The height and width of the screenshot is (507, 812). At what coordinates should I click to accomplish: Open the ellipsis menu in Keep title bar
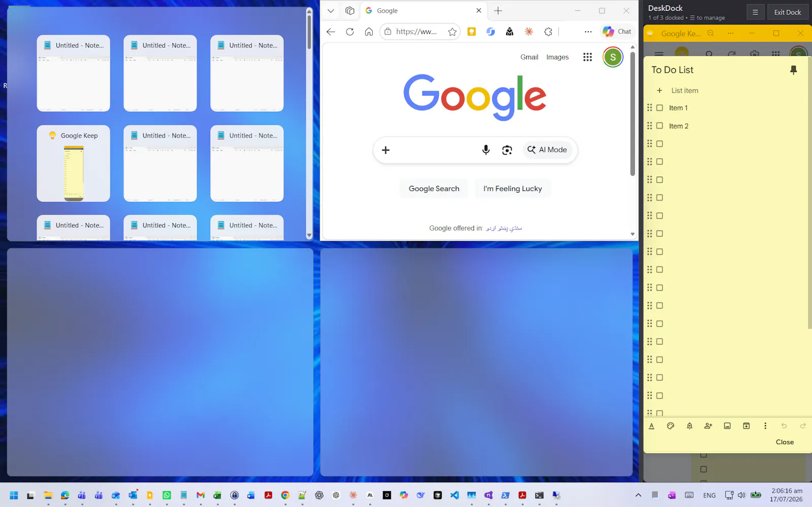(731, 33)
